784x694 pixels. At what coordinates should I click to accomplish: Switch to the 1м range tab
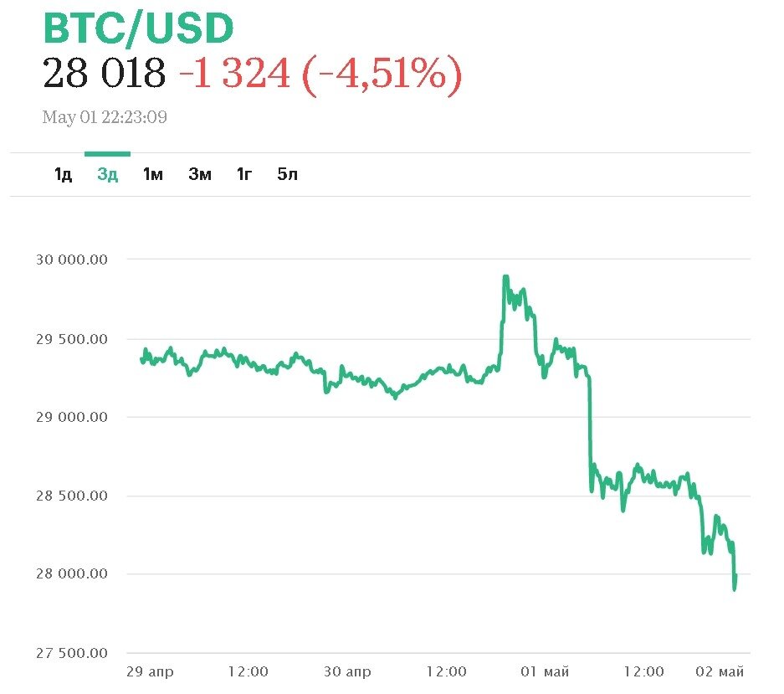click(x=152, y=174)
